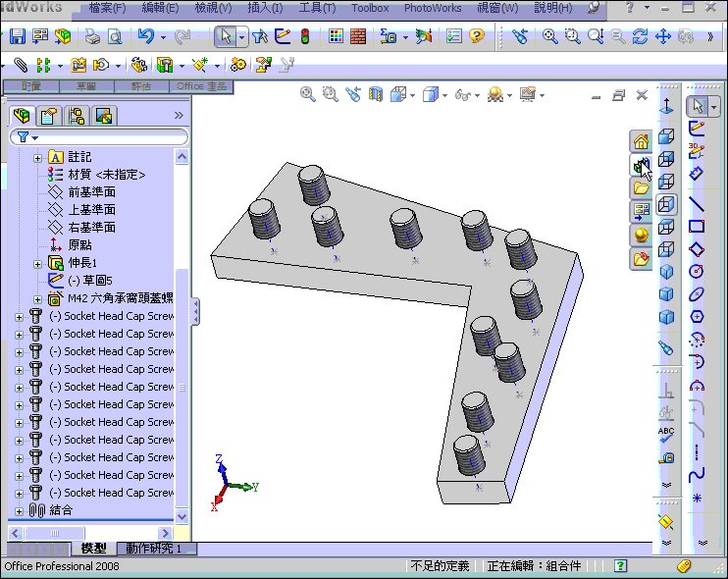Image resolution: width=728 pixels, height=579 pixels.
Task: Select the Line sketch tool
Action: [697, 204]
